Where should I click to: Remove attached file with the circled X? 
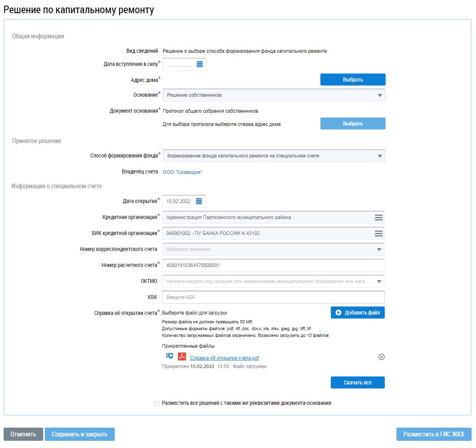click(382, 357)
